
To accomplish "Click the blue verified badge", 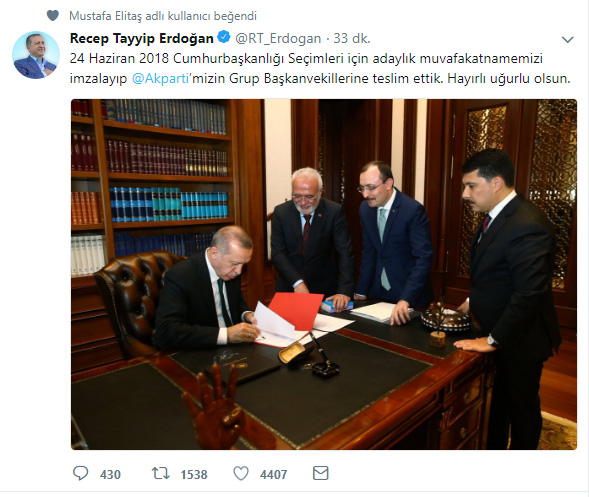I will point(224,37).
